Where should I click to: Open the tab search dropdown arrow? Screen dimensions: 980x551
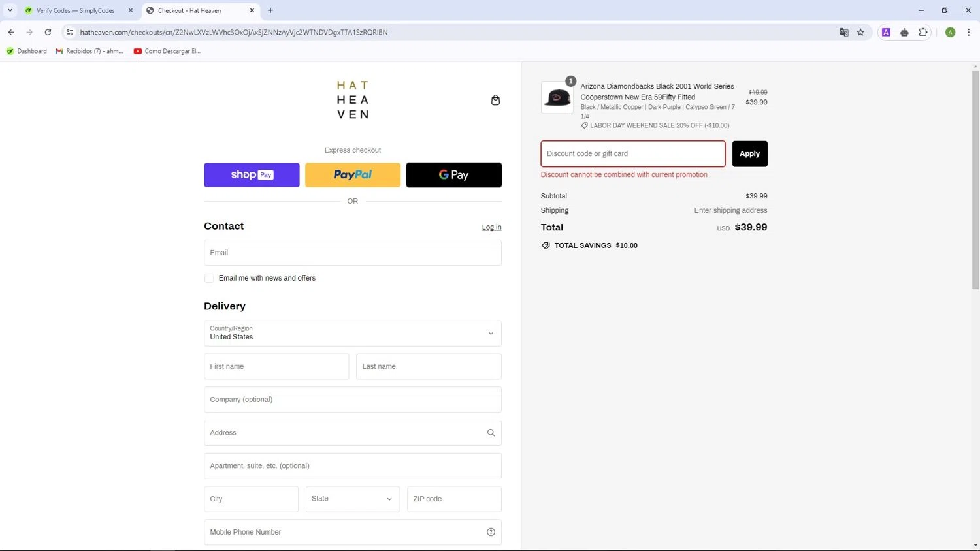(10, 10)
